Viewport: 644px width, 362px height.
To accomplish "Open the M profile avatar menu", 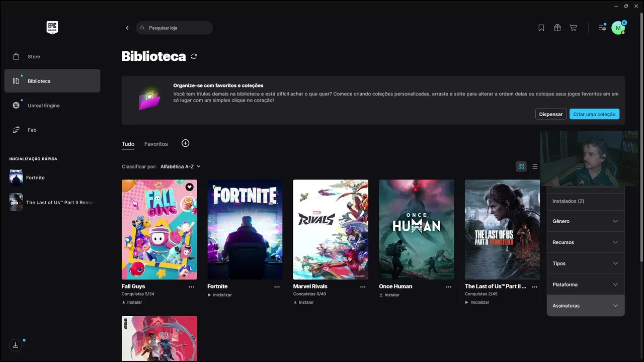I will 618,28.
